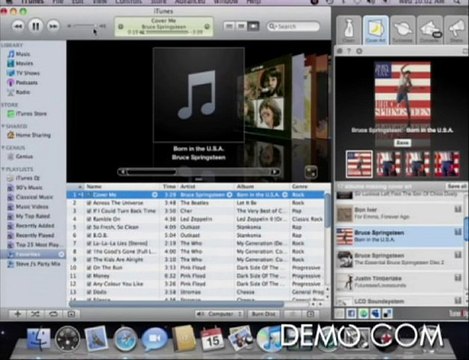Uncheck The Kids Are Alright song
The image size is (469, 360).
(89, 260)
